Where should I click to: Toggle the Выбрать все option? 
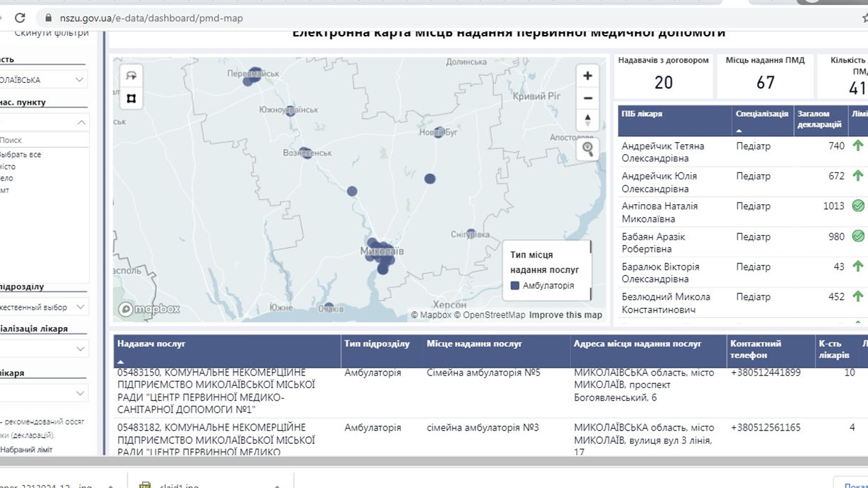tap(20, 154)
